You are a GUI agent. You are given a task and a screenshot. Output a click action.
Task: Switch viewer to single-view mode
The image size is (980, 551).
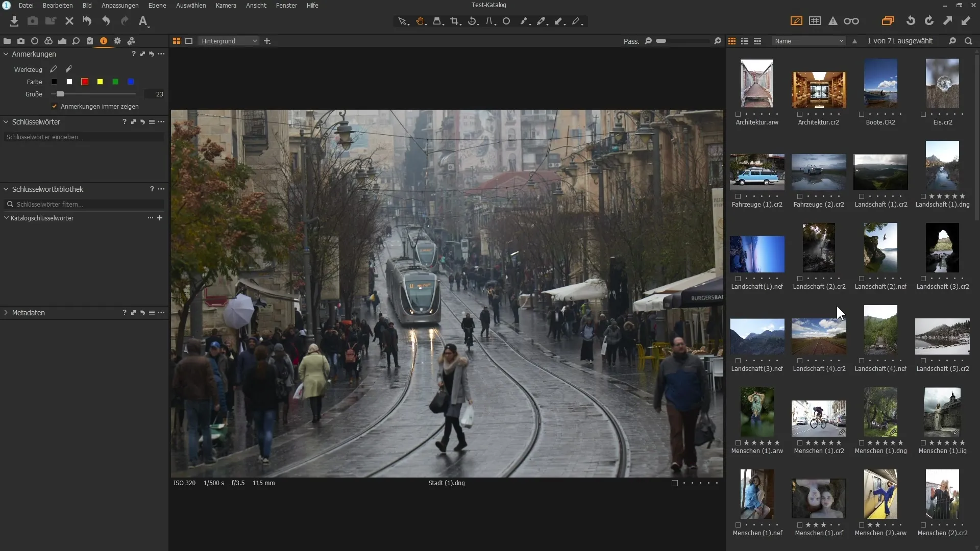pyautogui.click(x=189, y=41)
